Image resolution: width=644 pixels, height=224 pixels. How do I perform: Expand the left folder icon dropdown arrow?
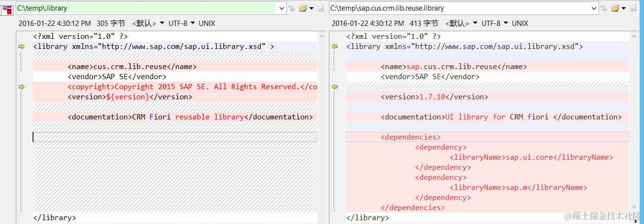coord(312,8)
